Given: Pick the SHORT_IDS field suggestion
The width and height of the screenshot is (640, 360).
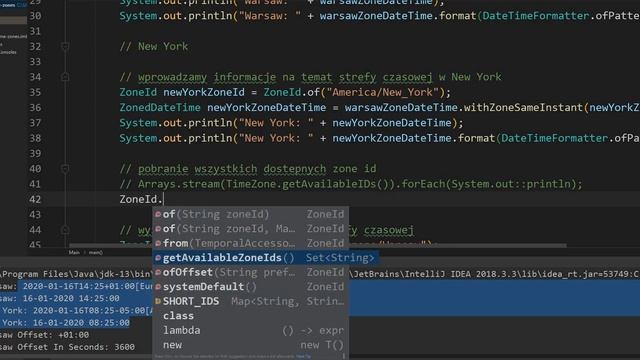Looking at the screenshot, I should coord(251,301).
